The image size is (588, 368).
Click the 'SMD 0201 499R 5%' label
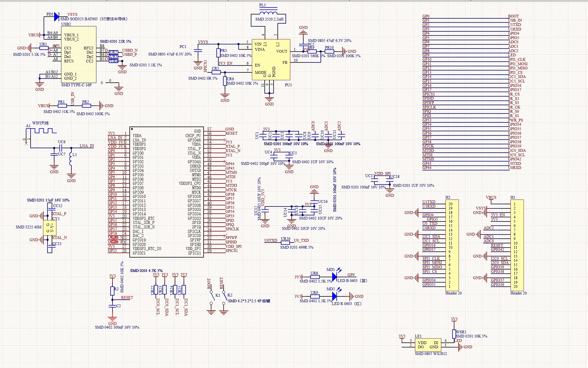click(x=297, y=247)
